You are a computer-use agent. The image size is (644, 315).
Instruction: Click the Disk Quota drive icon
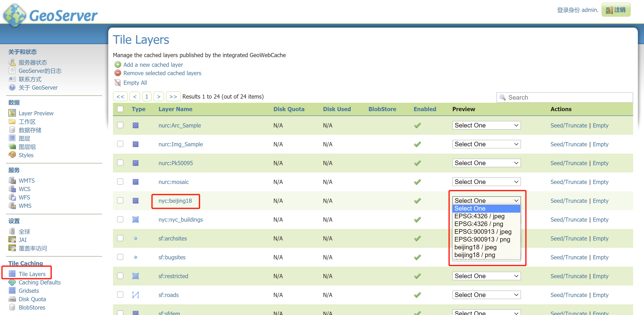click(12, 299)
